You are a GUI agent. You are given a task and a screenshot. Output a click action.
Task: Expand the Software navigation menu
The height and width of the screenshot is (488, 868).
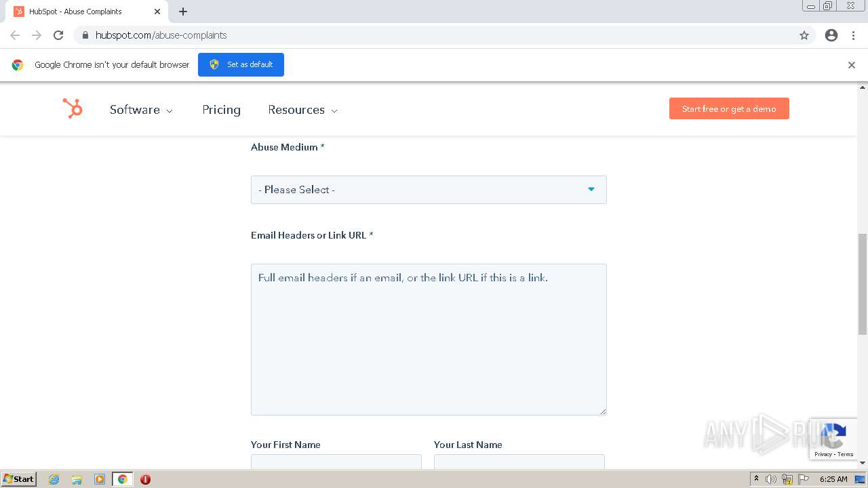(141, 110)
